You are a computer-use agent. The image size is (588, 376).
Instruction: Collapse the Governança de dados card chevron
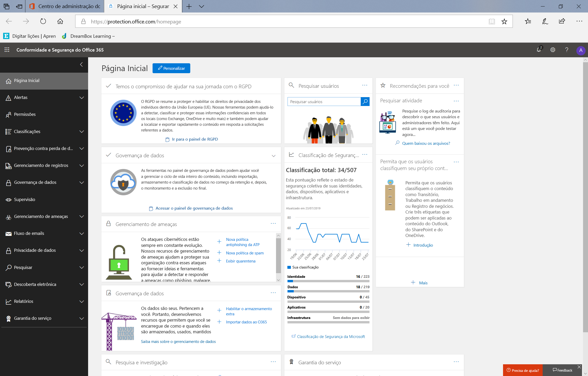click(274, 156)
